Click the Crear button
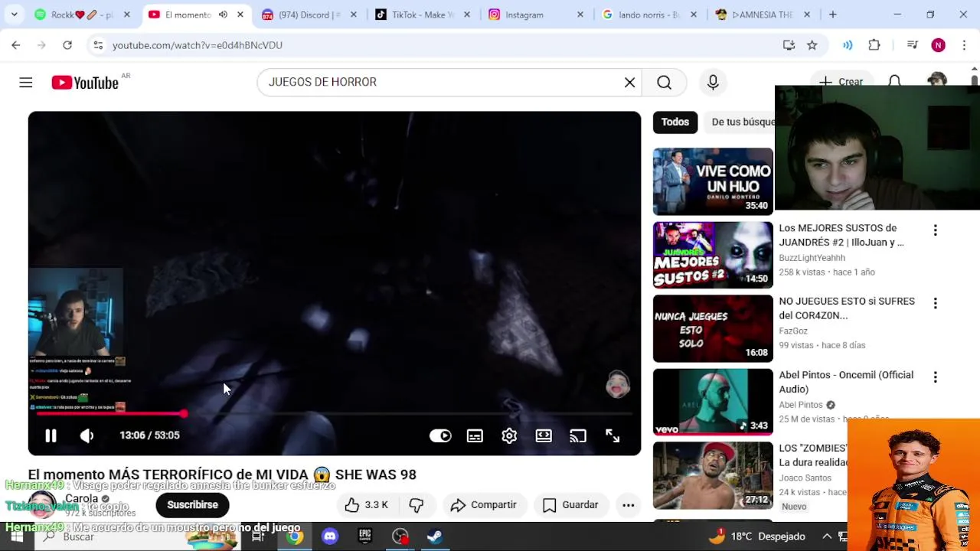 841,82
